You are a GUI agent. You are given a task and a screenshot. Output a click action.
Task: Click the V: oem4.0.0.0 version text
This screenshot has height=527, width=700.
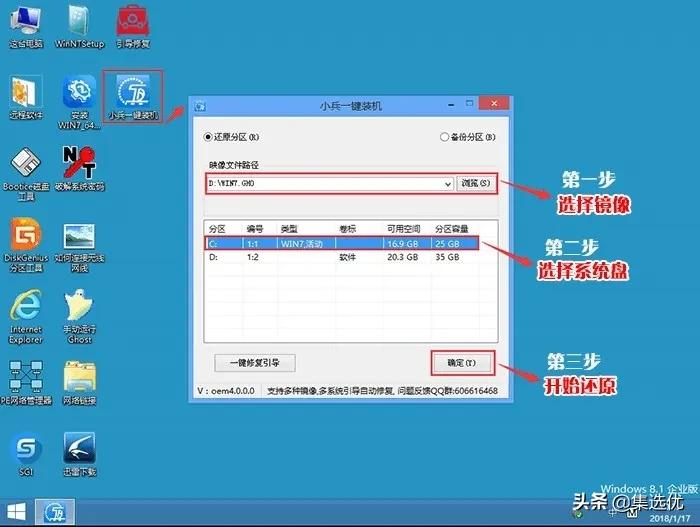(226, 391)
